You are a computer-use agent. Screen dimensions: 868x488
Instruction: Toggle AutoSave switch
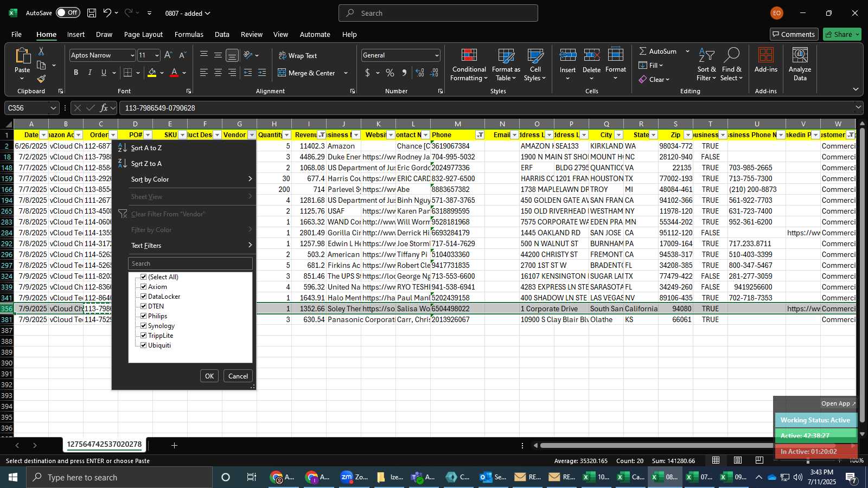point(68,12)
